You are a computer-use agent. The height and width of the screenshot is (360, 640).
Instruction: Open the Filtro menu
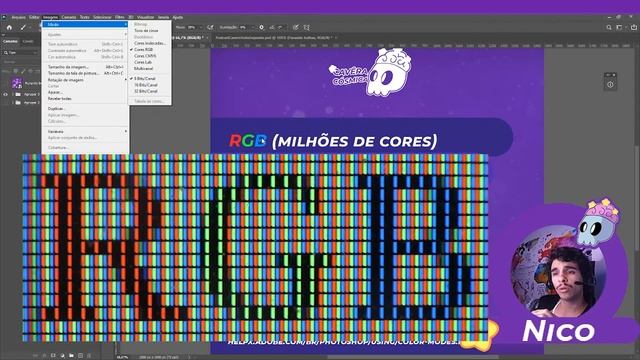(x=120, y=17)
